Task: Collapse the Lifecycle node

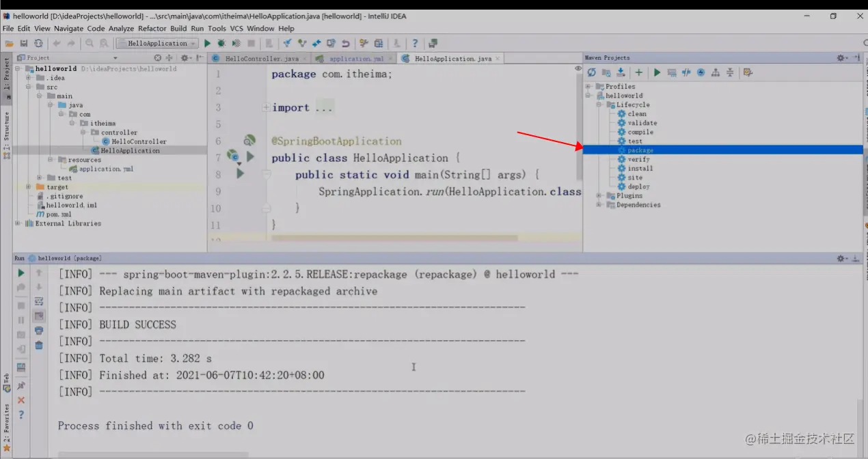Action: pyautogui.click(x=599, y=105)
